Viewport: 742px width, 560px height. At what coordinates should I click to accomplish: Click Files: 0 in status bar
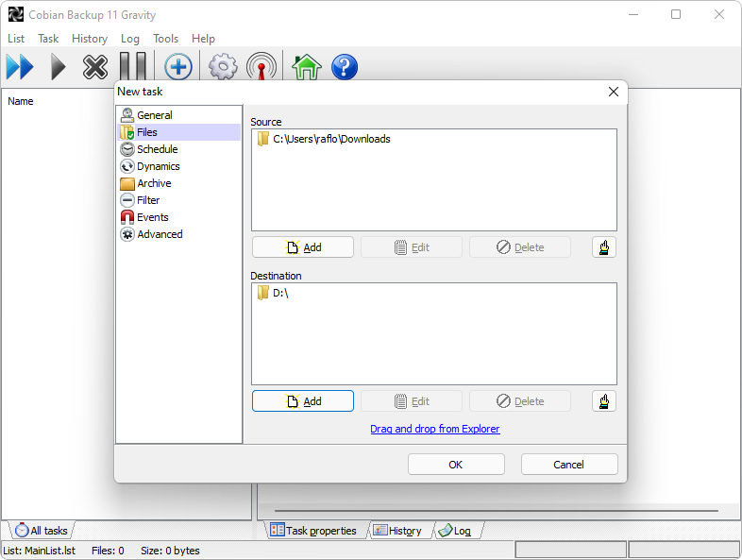(108, 551)
